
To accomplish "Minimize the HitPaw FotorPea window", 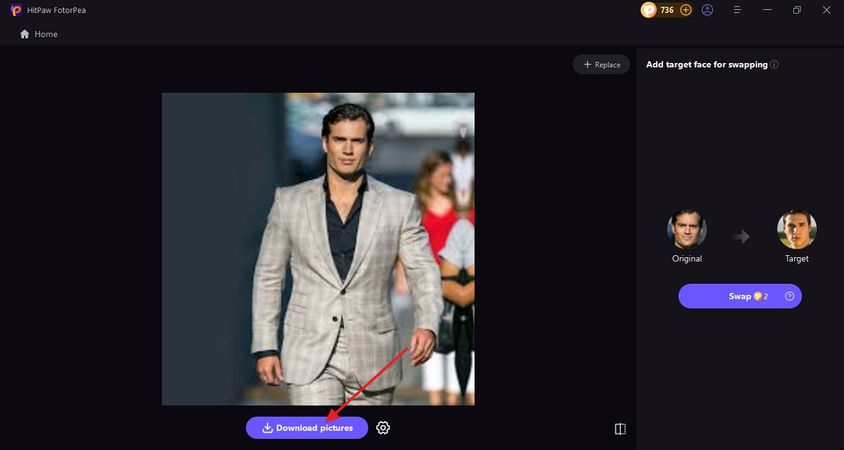I will point(767,10).
